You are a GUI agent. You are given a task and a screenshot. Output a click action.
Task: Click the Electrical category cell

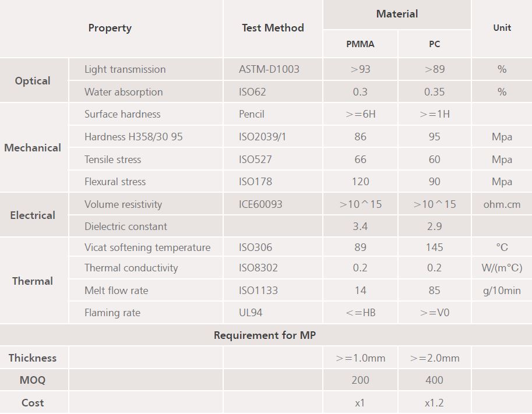coord(33,215)
